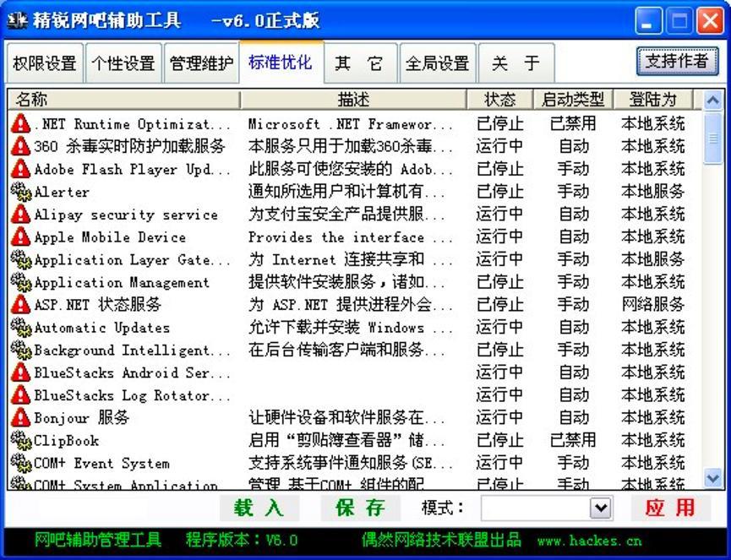Click gear icon for Application Layer Gateway service
The width and height of the screenshot is (731, 560).
coord(20,259)
